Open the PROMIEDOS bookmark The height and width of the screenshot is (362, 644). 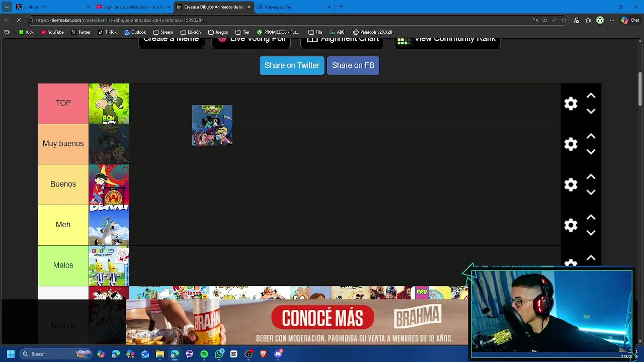(x=278, y=32)
